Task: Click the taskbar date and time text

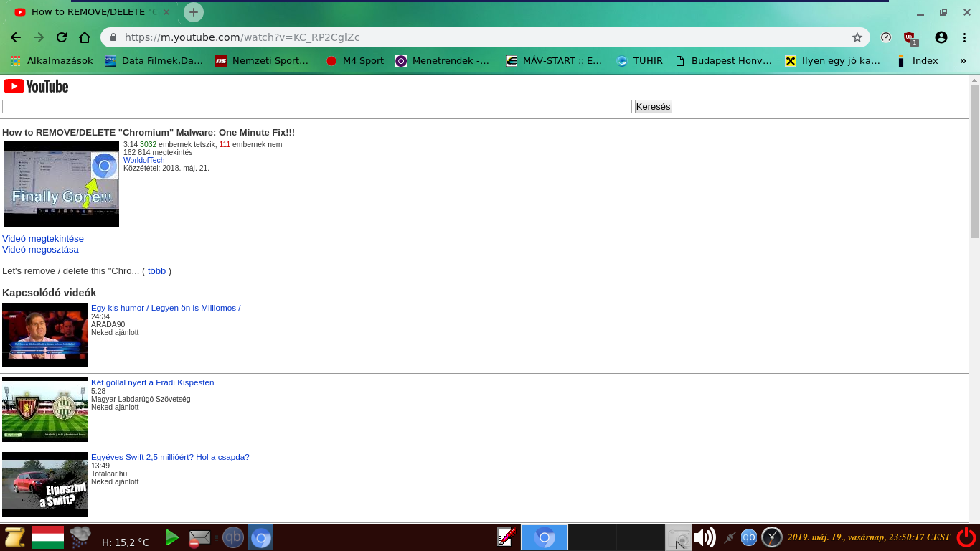Action: coord(869,537)
